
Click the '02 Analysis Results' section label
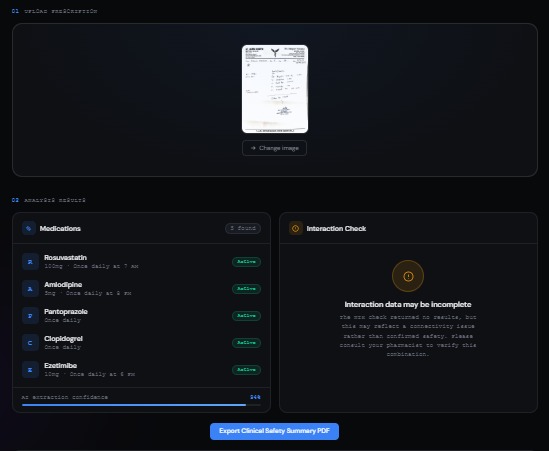point(48,200)
